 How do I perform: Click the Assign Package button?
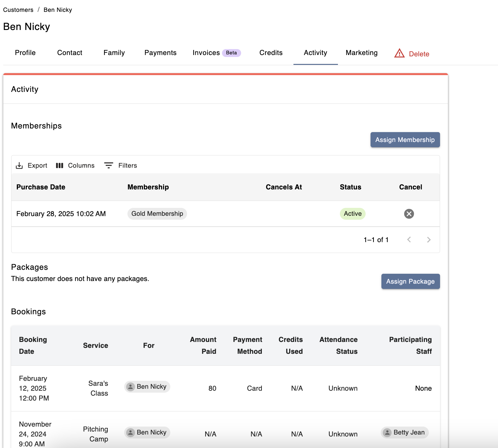click(410, 281)
